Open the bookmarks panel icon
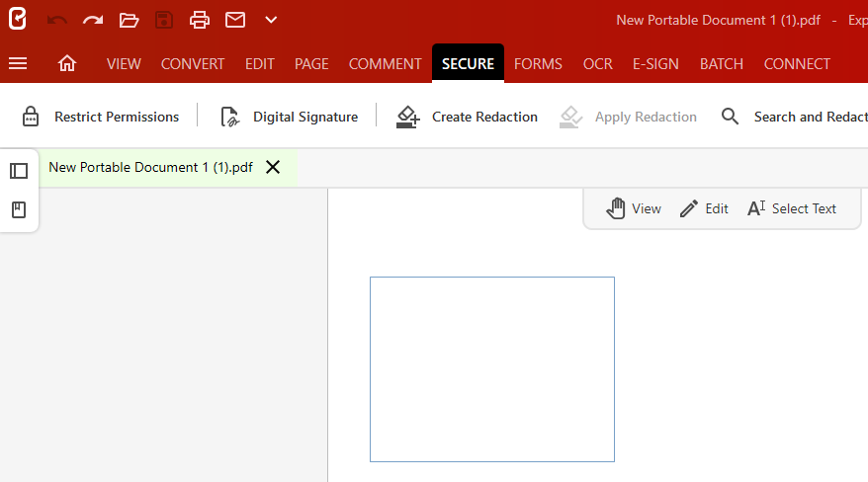 (x=19, y=209)
